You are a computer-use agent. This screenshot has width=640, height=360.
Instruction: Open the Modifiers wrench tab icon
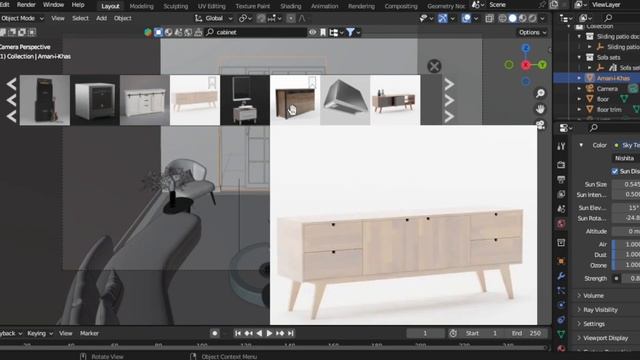[561, 276]
